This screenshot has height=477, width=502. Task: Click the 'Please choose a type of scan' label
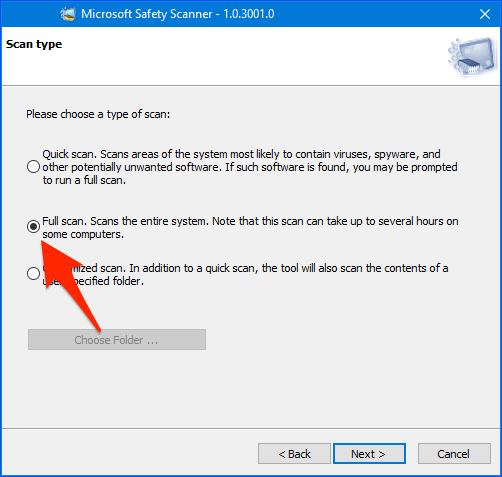pyautogui.click(x=98, y=114)
